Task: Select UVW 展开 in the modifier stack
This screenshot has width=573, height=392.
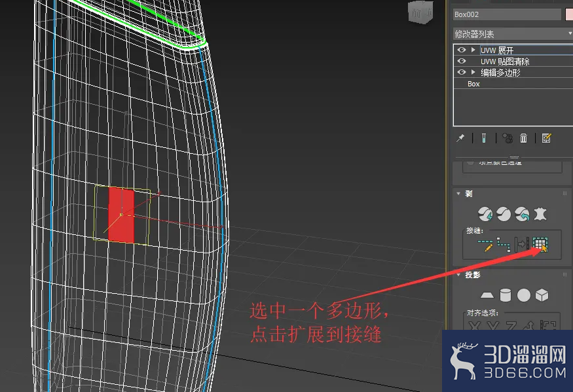Action: [496, 50]
